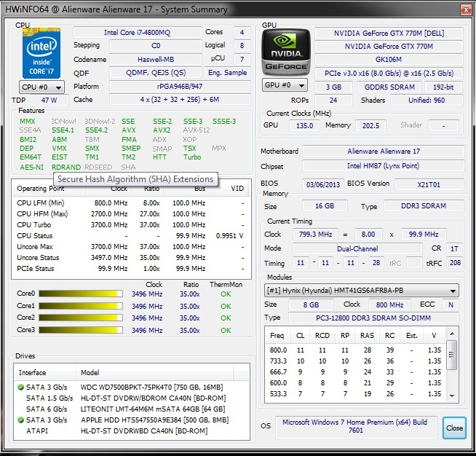Click the Freq column header in timings table
Screen dimensions: 476x456
277,336
